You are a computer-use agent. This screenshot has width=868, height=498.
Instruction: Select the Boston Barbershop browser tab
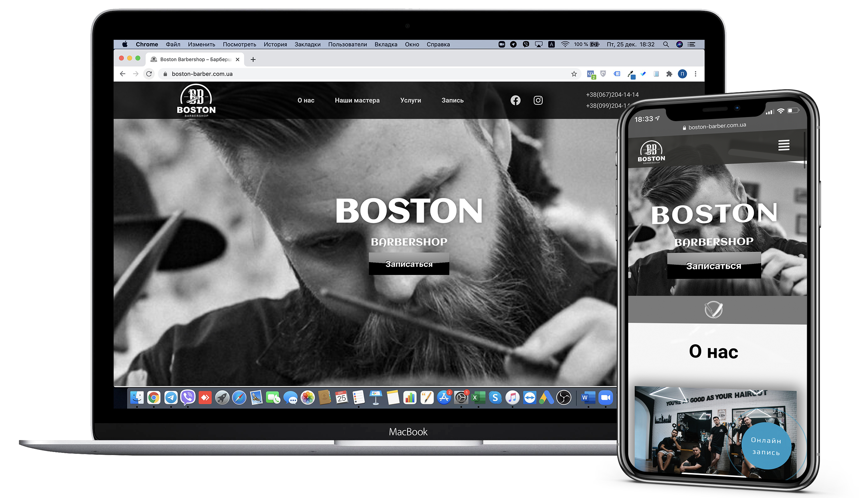[x=195, y=59]
